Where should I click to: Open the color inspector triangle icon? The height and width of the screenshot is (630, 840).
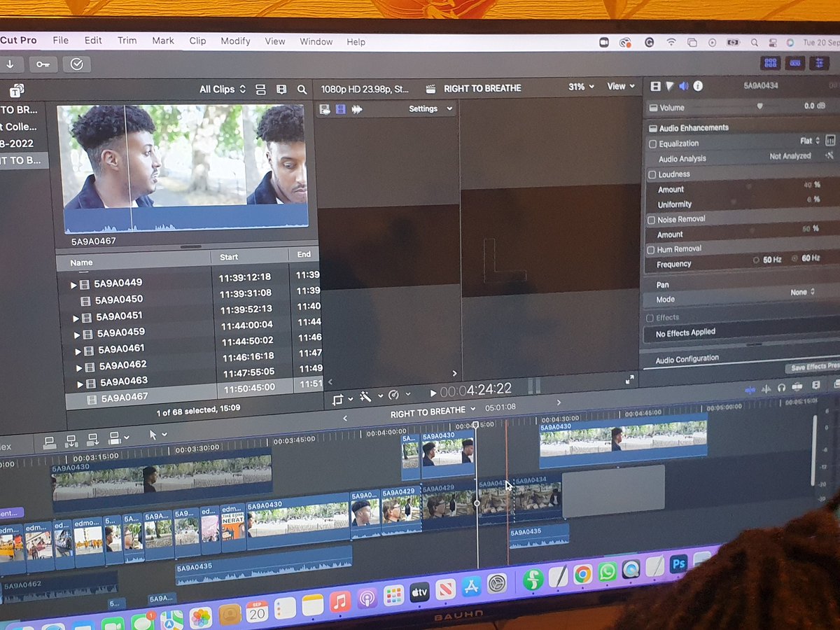point(669,86)
